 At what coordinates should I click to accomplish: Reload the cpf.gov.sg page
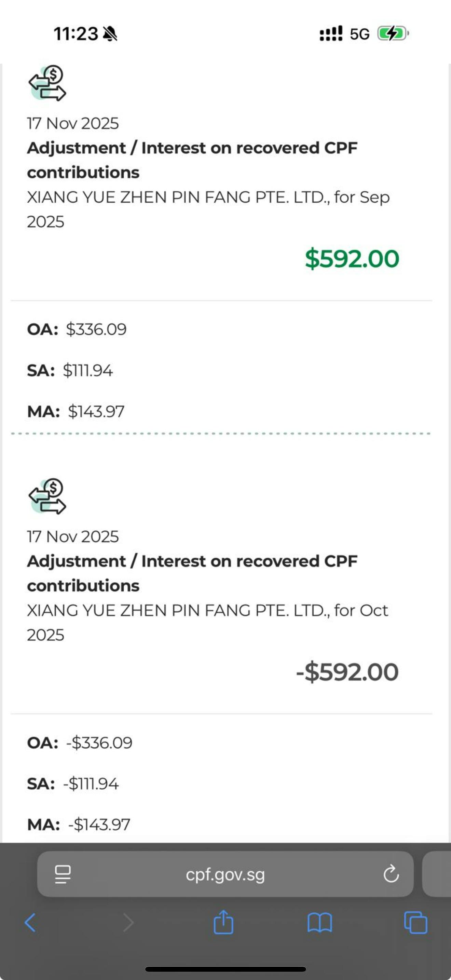click(x=391, y=874)
